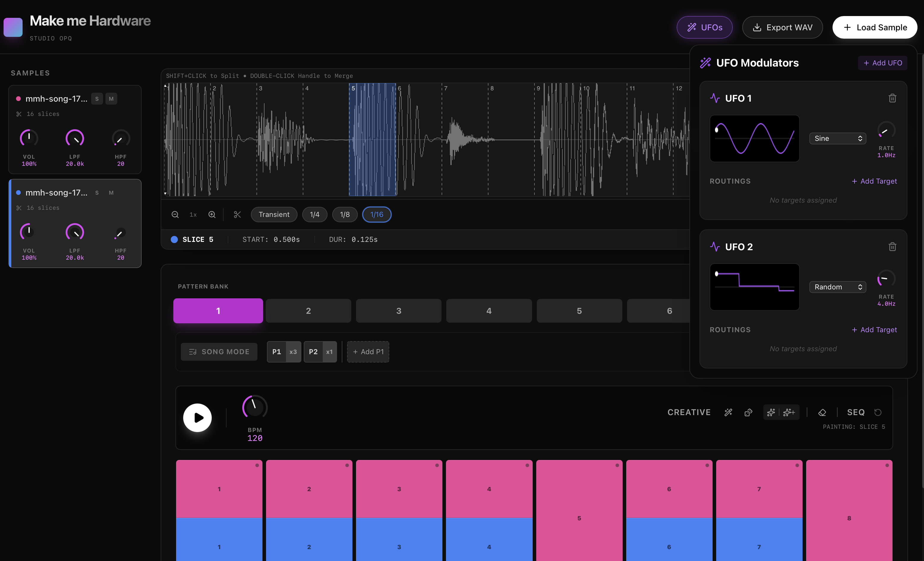Click UFO 2 RATE knob
This screenshot has height=561, width=924.
886,279
